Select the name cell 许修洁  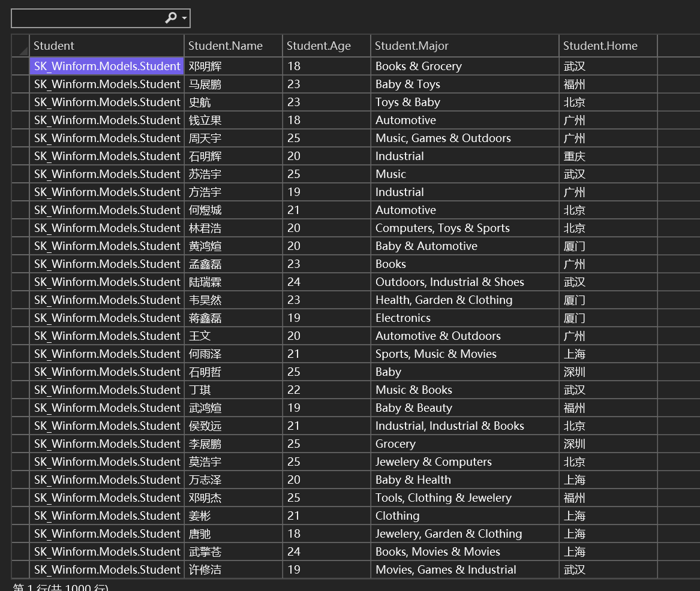click(x=233, y=569)
